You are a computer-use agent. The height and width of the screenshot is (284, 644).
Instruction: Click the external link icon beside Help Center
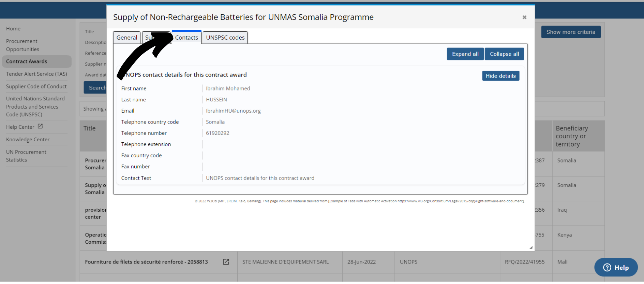pyautogui.click(x=40, y=126)
